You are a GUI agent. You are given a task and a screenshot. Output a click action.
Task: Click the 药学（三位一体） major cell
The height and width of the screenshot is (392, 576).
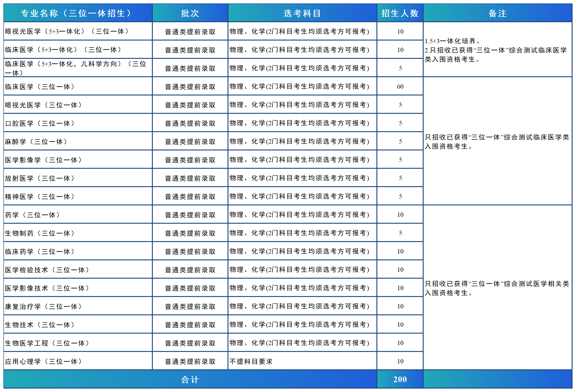(33, 215)
